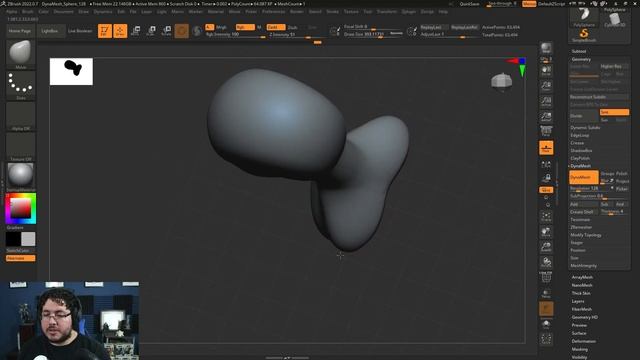Activate the Draw mode button
This screenshot has width=640, height=360.
(120, 31)
